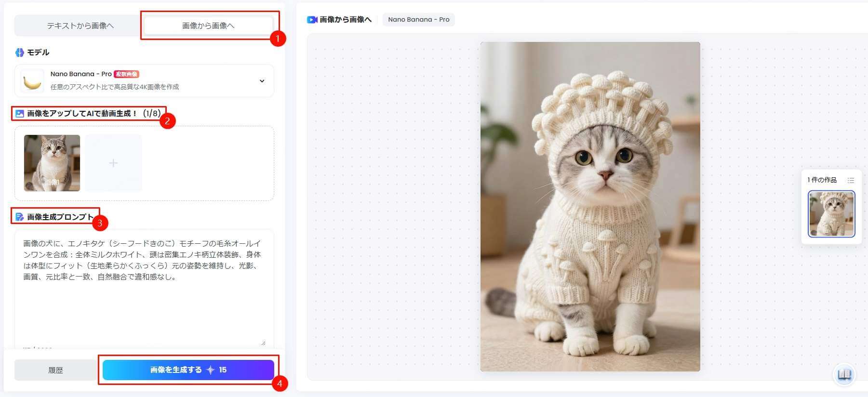Select the uploaded cat thumbnail 画像1
This screenshot has height=397, width=868.
point(52,163)
